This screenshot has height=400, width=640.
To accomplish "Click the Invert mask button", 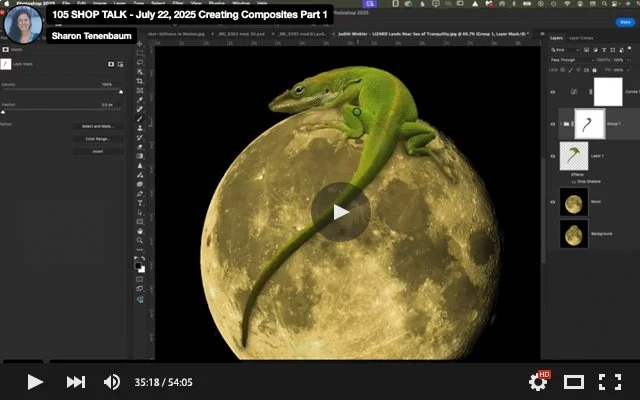I will (98, 152).
